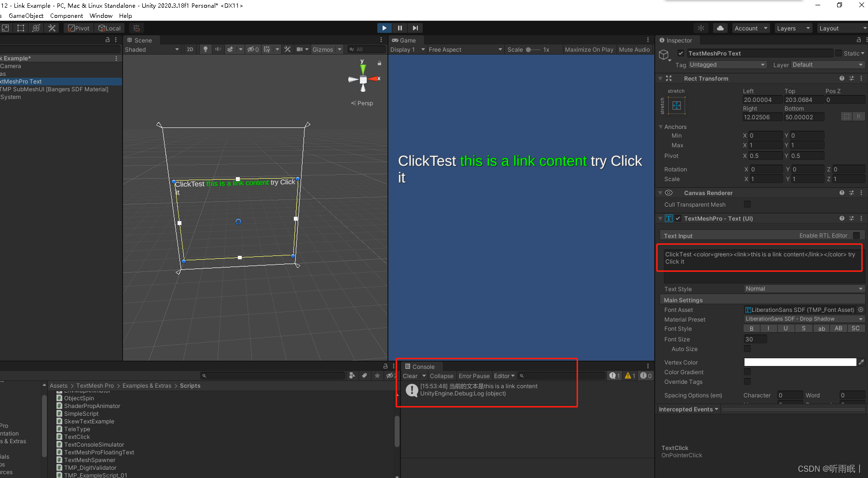Toggle scene lighting bulb icon
Viewport: 868px width, 478px height.
point(206,49)
